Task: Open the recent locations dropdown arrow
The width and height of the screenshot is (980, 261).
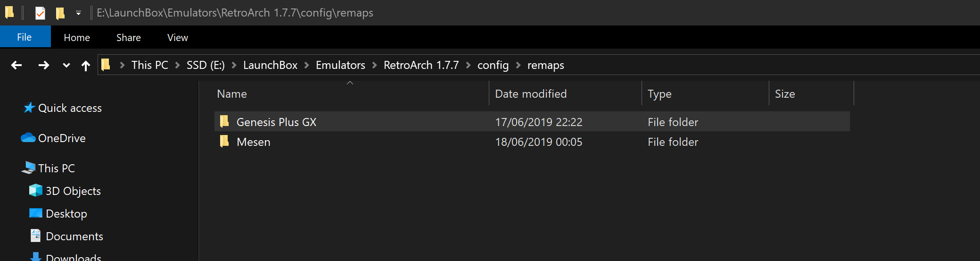Action: pyautogui.click(x=66, y=66)
